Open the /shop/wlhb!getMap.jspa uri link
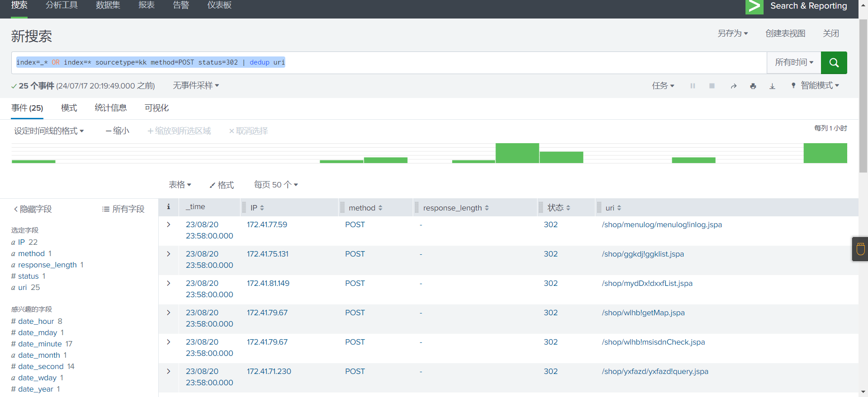The width and height of the screenshot is (868, 397). tap(643, 313)
